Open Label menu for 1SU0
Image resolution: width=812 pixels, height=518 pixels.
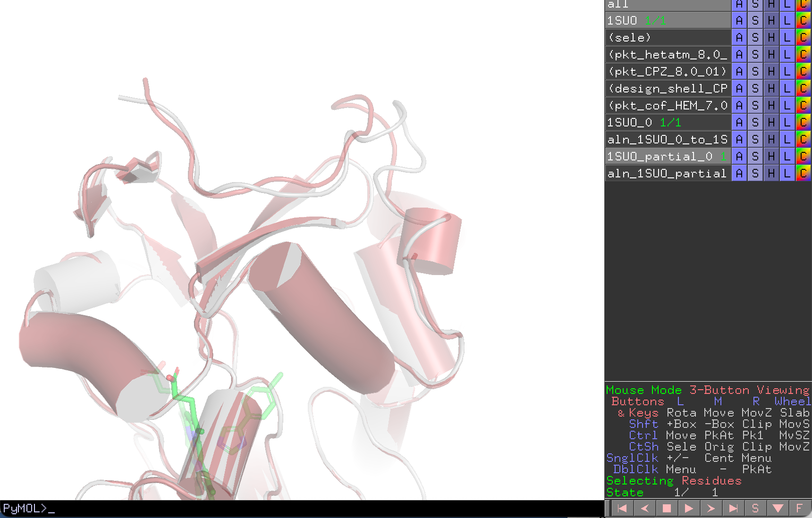coord(787,20)
